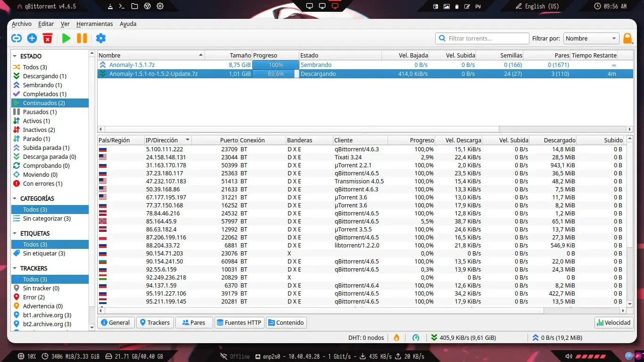Click the 09:56 AM clock in panel
The height and width of the screenshot is (362, 644).
tap(611, 6)
